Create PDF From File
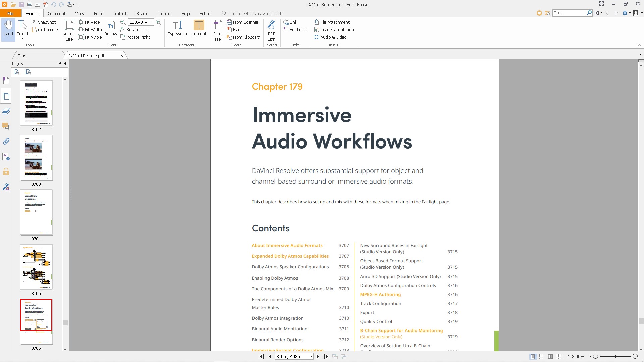 218,30
